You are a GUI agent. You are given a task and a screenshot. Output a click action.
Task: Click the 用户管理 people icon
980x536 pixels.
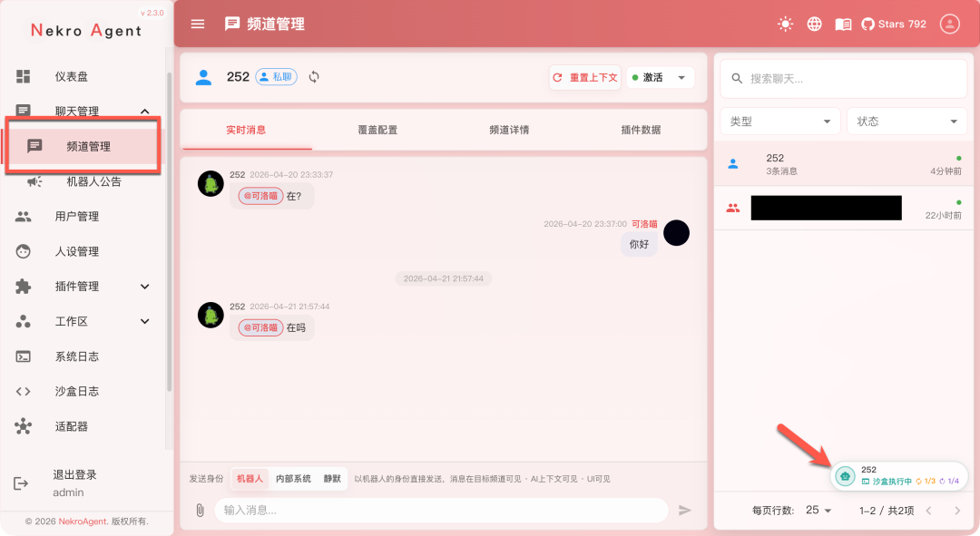point(23,216)
